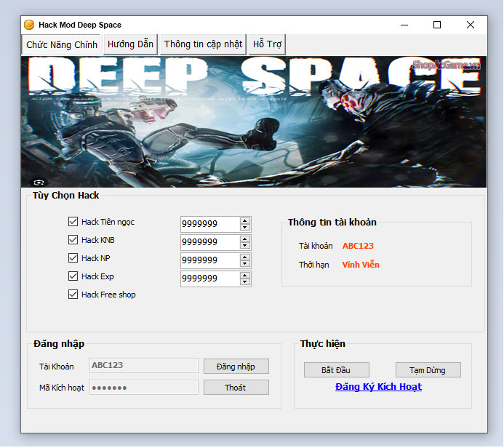Screen dimensions: 504x448
Task: Uncheck Hack Free shop
Action: (x=73, y=295)
